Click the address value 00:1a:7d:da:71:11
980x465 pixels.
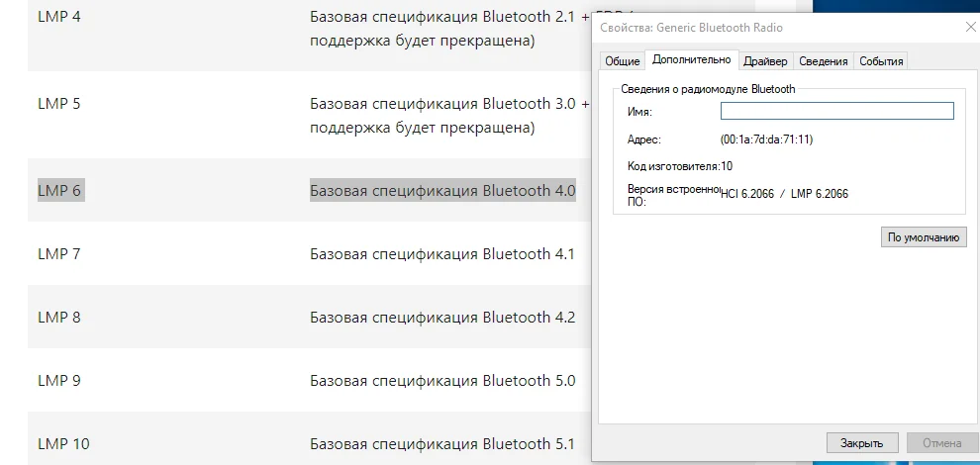(766, 139)
